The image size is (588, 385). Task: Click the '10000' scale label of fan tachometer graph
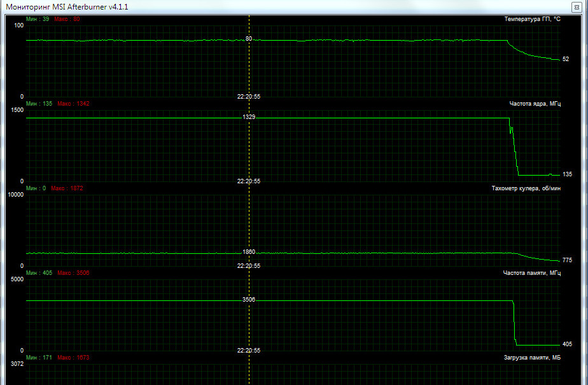16,195
